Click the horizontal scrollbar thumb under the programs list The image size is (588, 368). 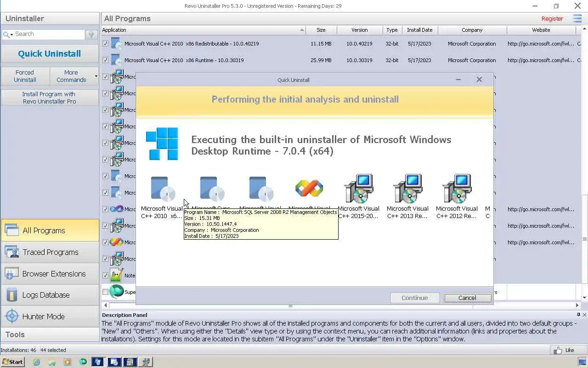290,305
